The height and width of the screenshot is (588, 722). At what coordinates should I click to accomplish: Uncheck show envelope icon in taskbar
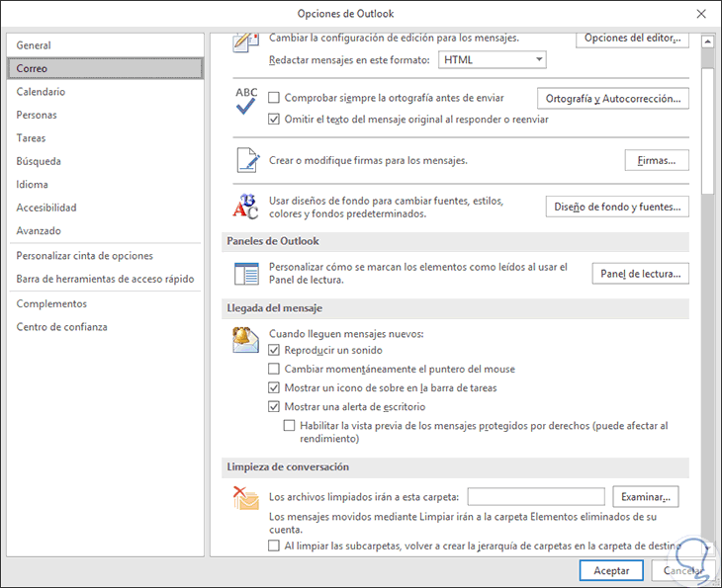pos(274,387)
